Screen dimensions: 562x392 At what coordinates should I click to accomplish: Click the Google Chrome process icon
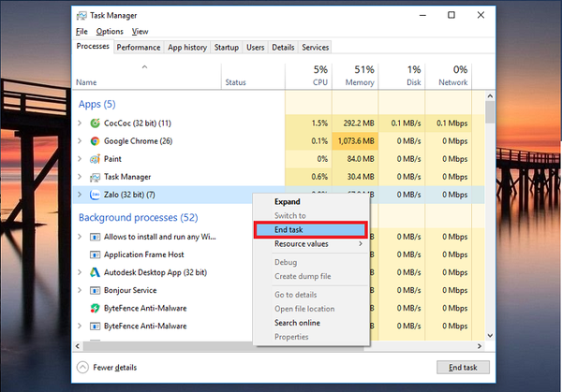point(95,141)
